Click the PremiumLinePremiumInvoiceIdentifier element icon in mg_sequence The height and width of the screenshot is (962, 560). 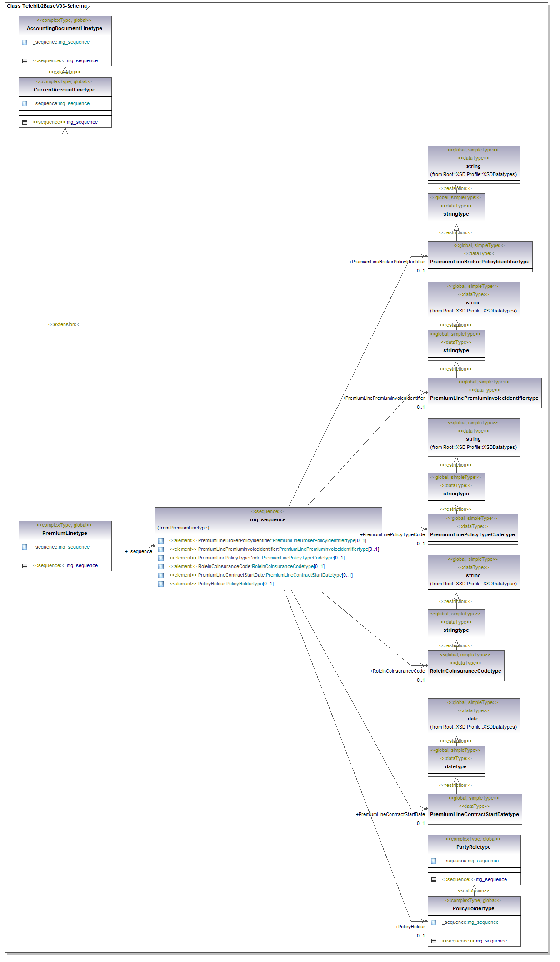click(161, 549)
